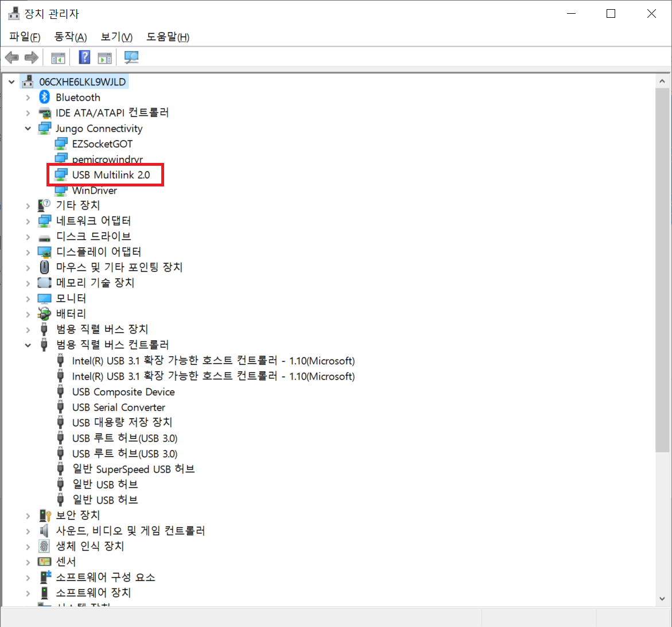672x627 pixels.
Task: Select the USB Serial Converter entry
Action: click(118, 407)
